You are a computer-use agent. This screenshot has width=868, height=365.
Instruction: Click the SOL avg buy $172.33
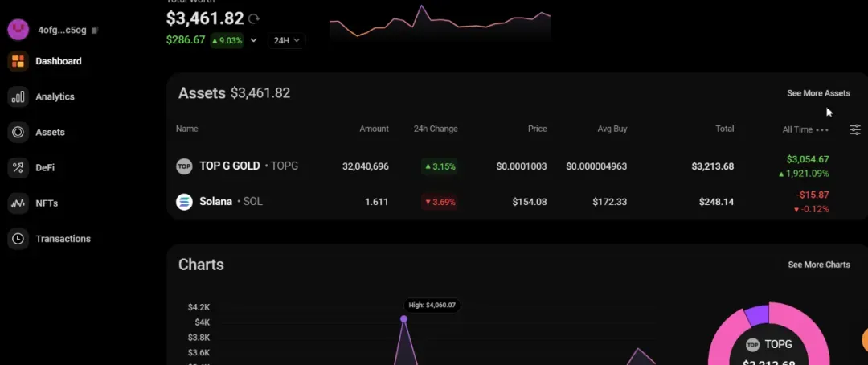coord(610,202)
